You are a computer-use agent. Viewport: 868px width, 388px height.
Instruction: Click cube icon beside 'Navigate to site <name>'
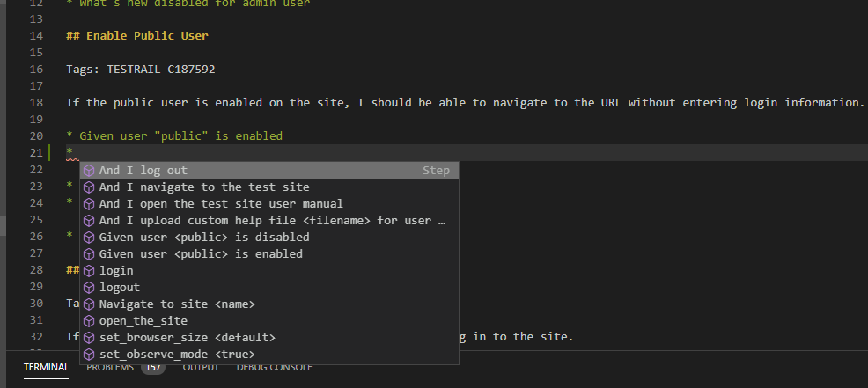click(89, 304)
